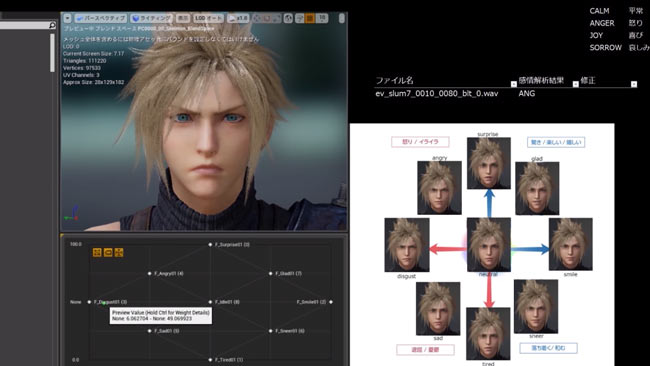650x366 pixels.
Task: Click the JOY legend text
Action: pos(596,35)
